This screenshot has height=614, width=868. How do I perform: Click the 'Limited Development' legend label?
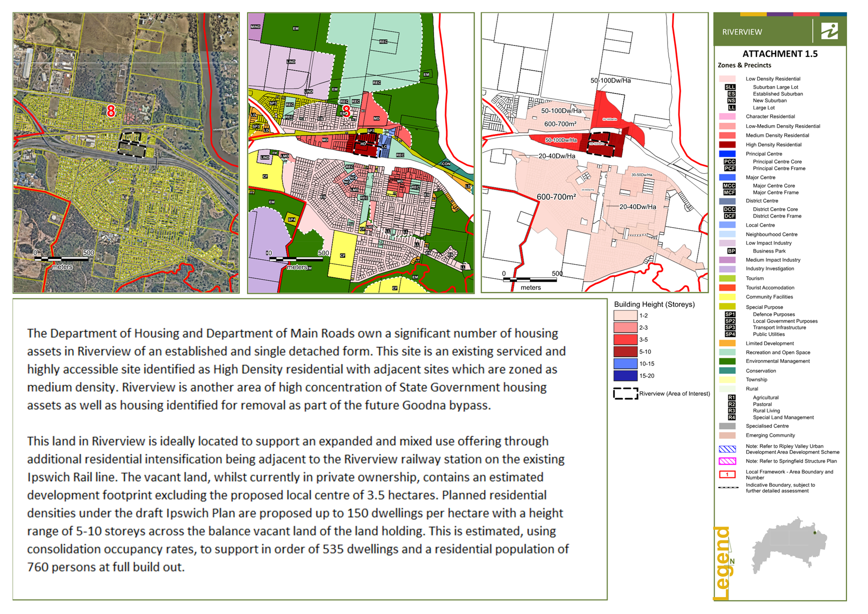770,343
